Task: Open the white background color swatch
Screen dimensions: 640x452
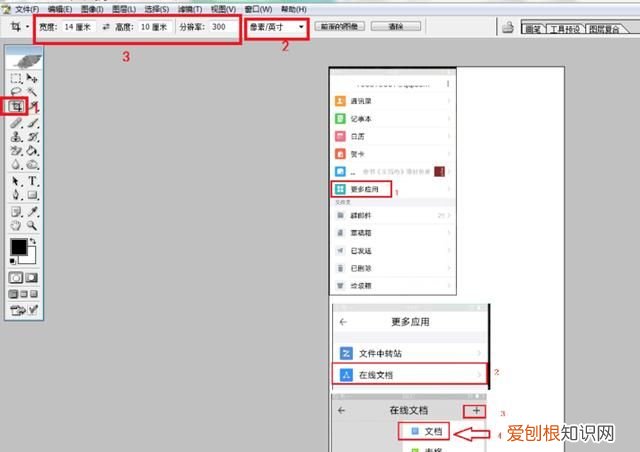Action: 29,256
